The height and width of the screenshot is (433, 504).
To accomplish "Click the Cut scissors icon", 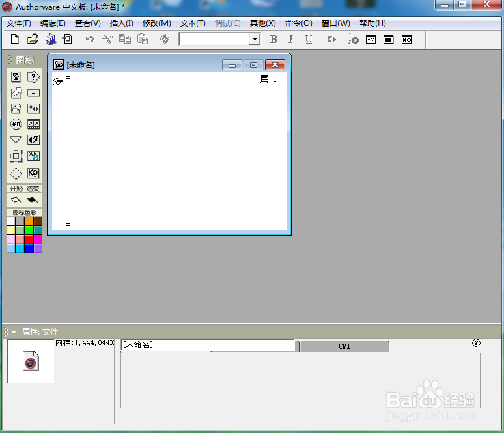I will 107,39.
